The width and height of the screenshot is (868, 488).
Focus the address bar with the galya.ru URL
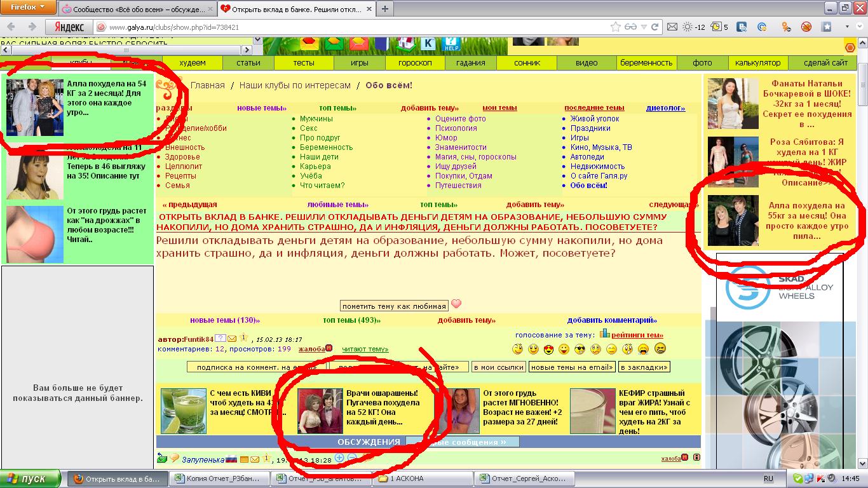coord(356,27)
